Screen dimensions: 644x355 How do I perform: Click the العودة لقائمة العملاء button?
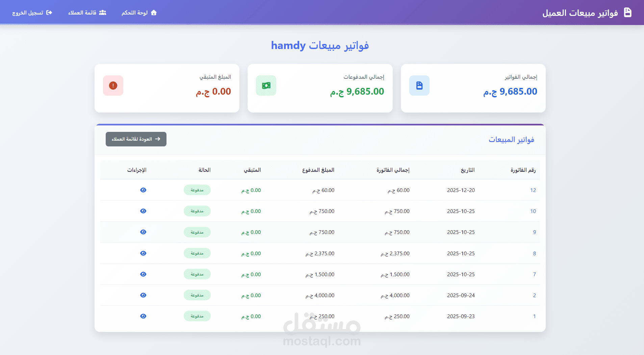click(x=136, y=139)
